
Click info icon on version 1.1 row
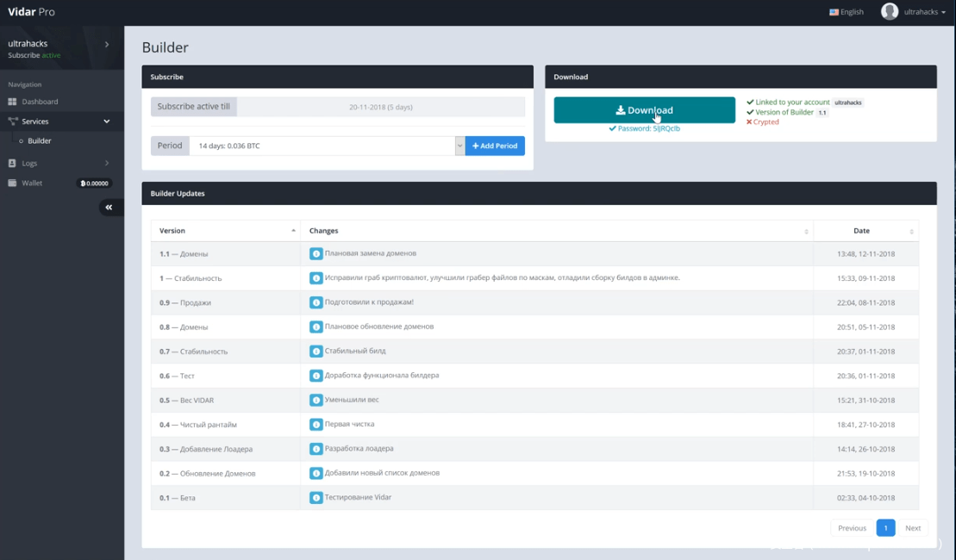coord(316,254)
